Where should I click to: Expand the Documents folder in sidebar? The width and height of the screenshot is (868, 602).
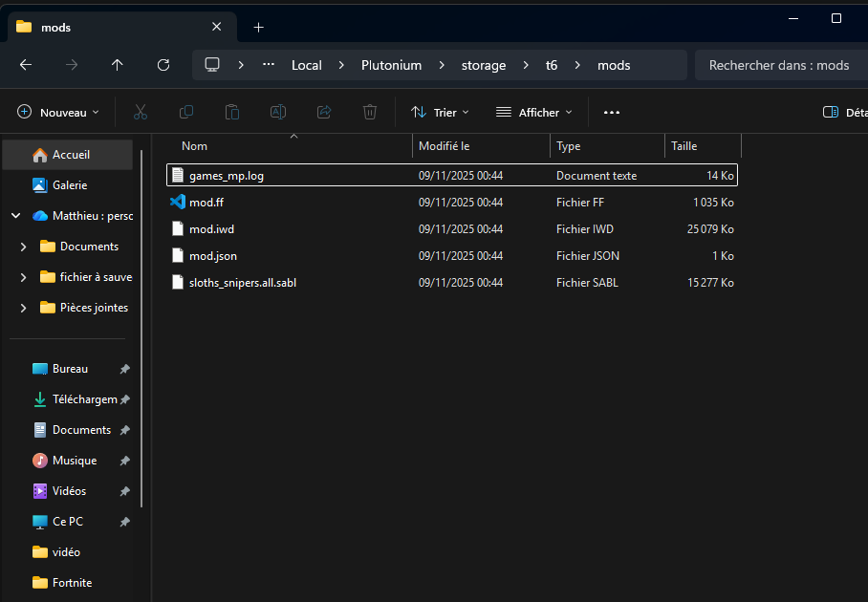coord(23,247)
